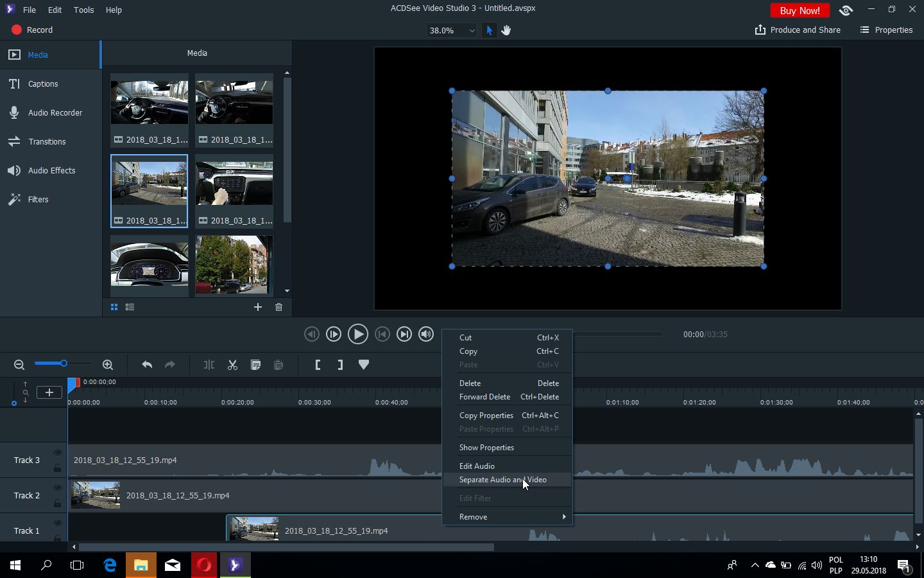Open the Tools menu
The width and height of the screenshot is (924, 578).
[83, 10]
